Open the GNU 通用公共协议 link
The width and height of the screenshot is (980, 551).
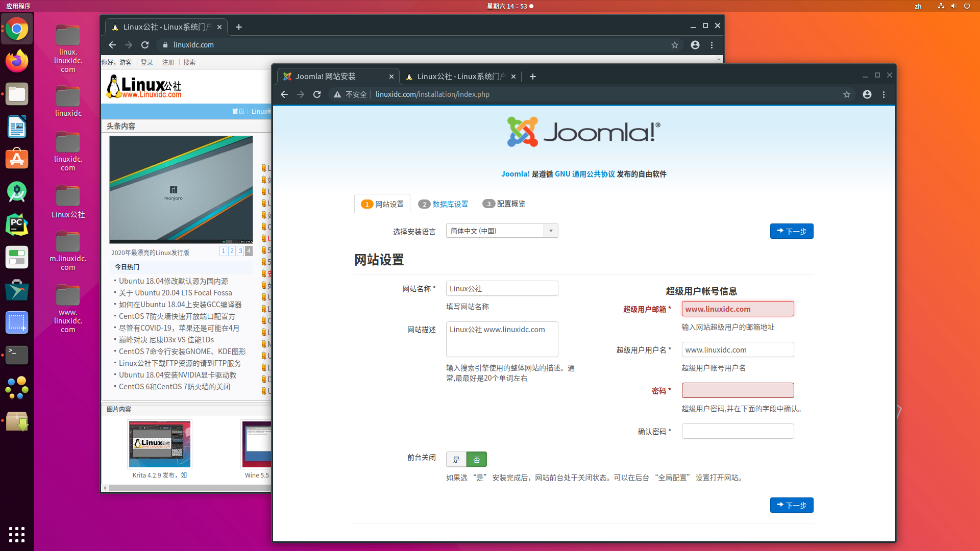pos(585,174)
